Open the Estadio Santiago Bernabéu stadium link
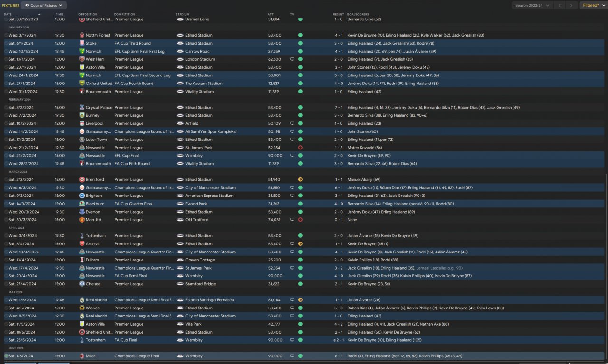Viewport: 608px width, 364px height. [x=209, y=300]
